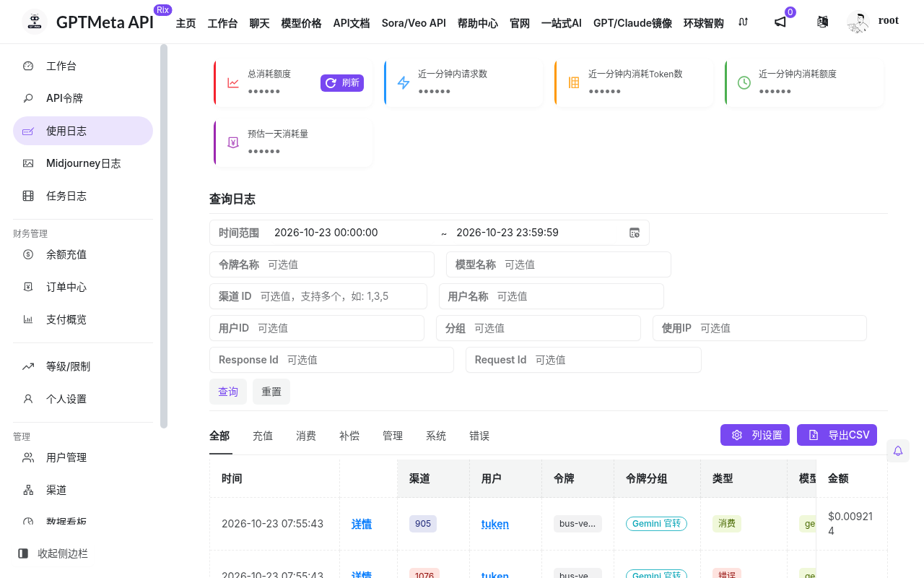Click the 消费 type tag in channel 905 row
Viewport: 924px width, 578px height.
pyautogui.click(x=727, y=524)
